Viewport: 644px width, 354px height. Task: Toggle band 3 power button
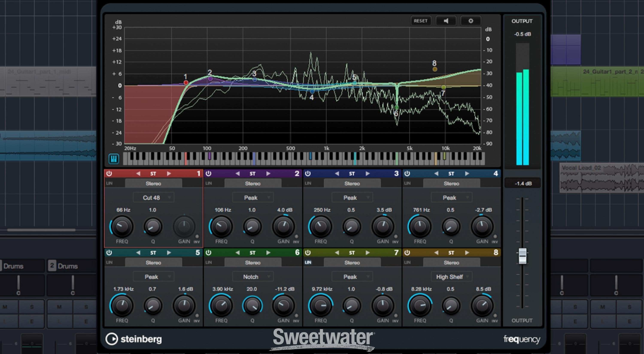308,174
